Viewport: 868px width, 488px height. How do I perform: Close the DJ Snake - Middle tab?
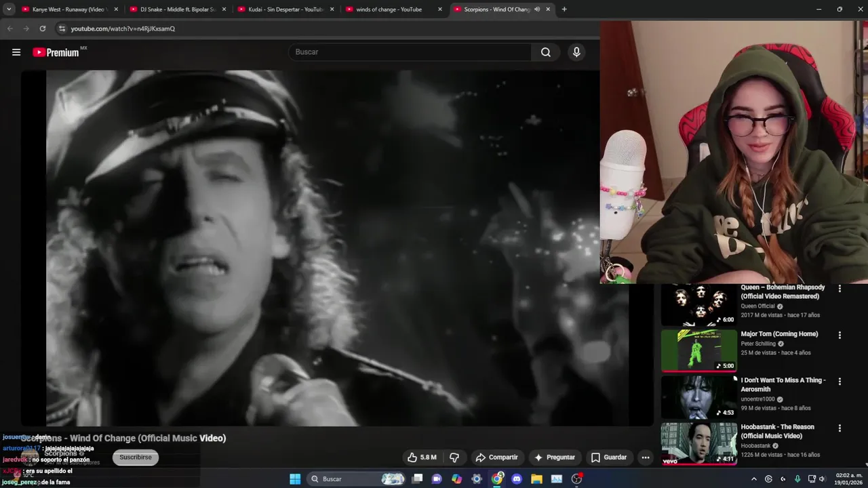click(224, 9)
